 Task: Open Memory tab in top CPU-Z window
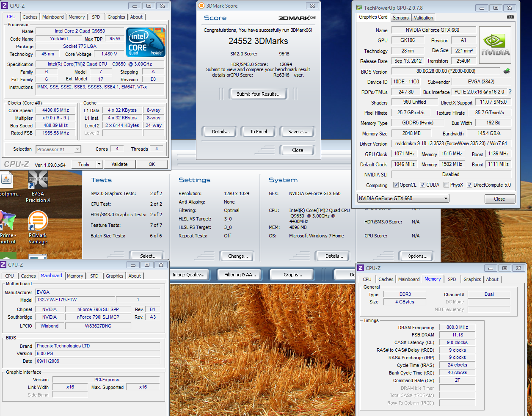coord(77,17)
